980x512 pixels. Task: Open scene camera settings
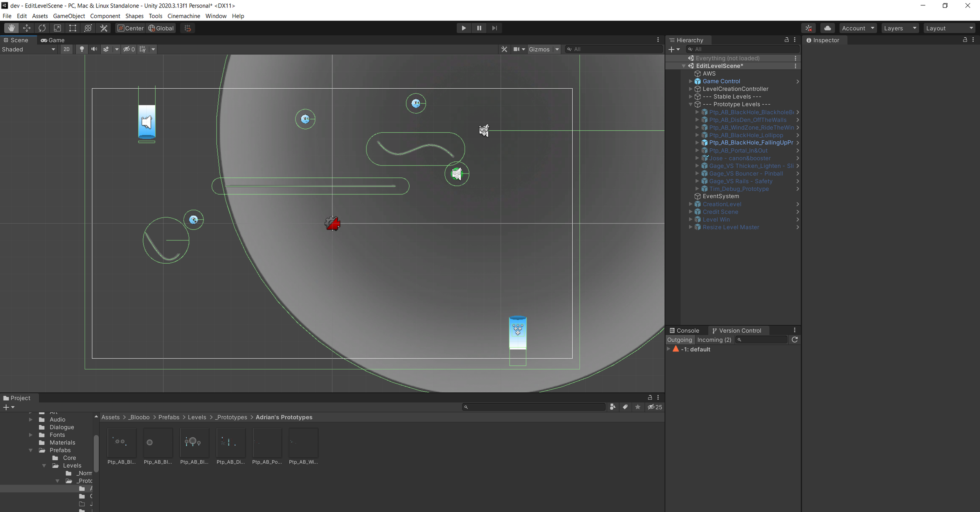pyautogui.click(x=519, y=49)
